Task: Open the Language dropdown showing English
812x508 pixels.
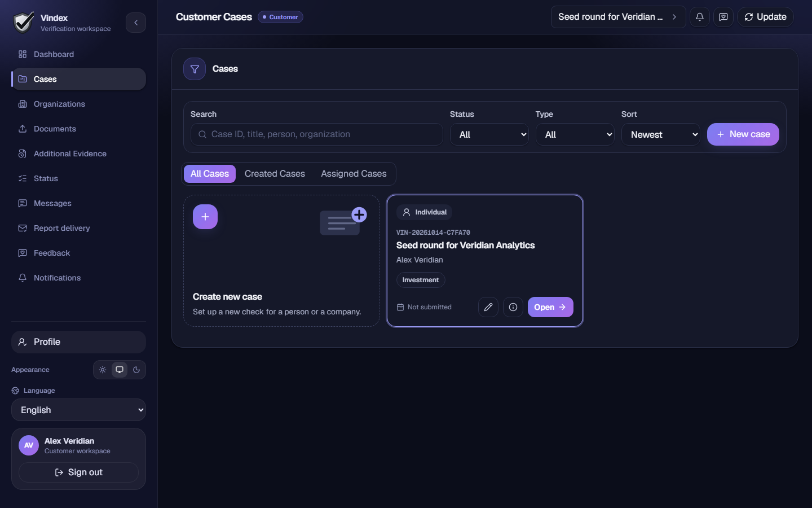Action: coord(78,410)
